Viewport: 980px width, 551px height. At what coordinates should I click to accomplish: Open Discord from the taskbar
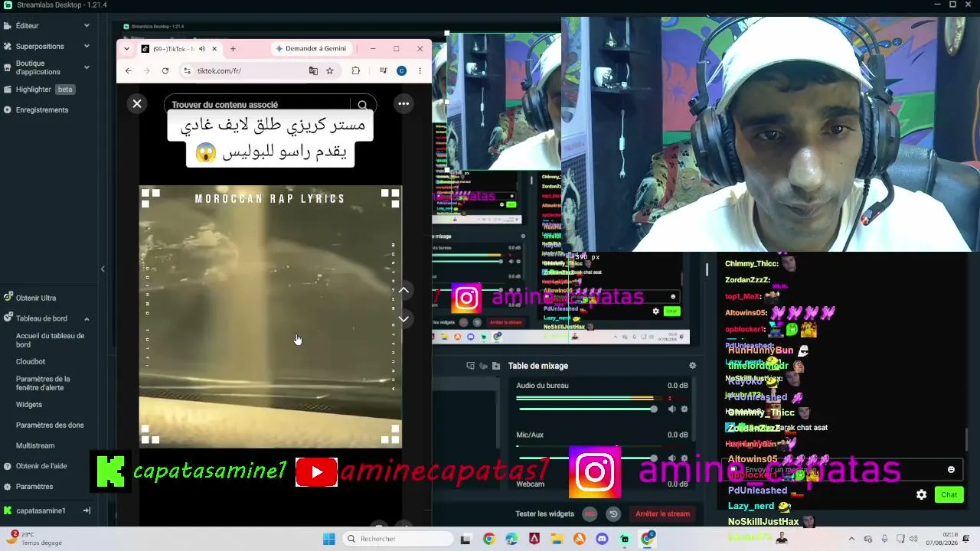click(x=602, y=539)
